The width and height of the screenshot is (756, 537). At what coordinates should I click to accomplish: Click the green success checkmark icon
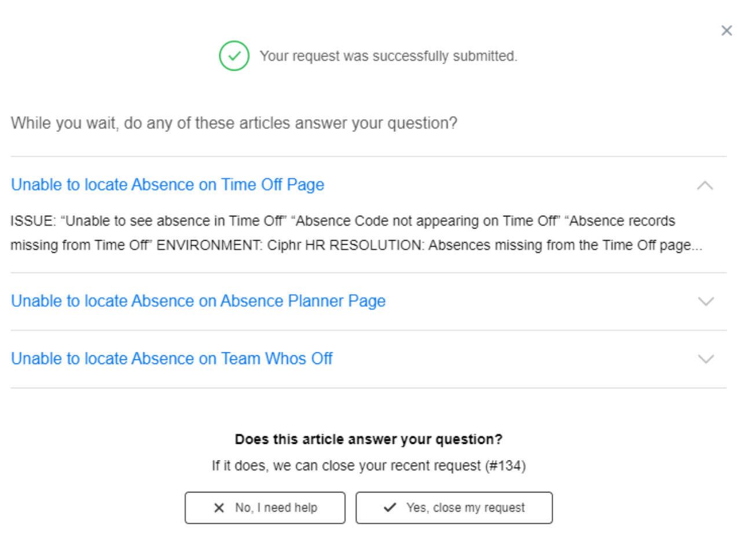[x=234, y=56]
